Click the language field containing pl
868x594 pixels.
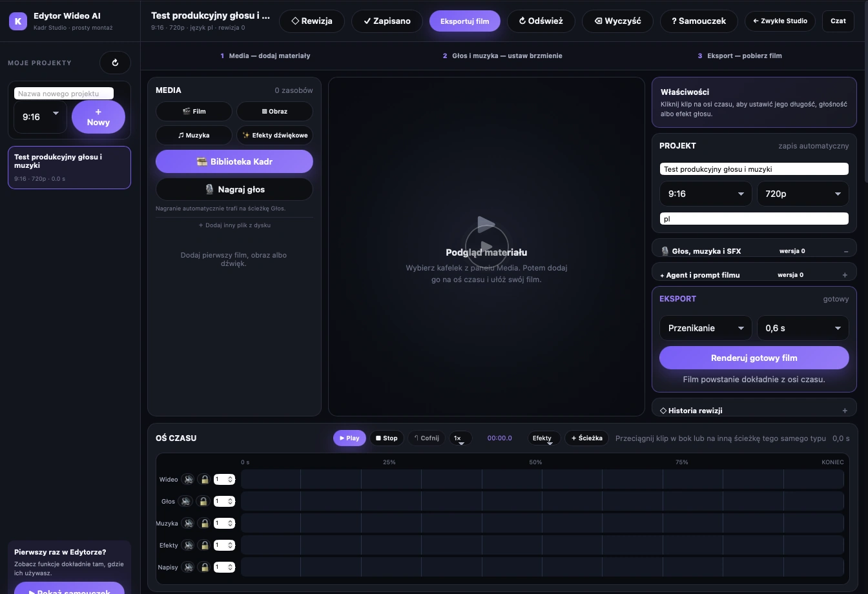pos(754,219)
